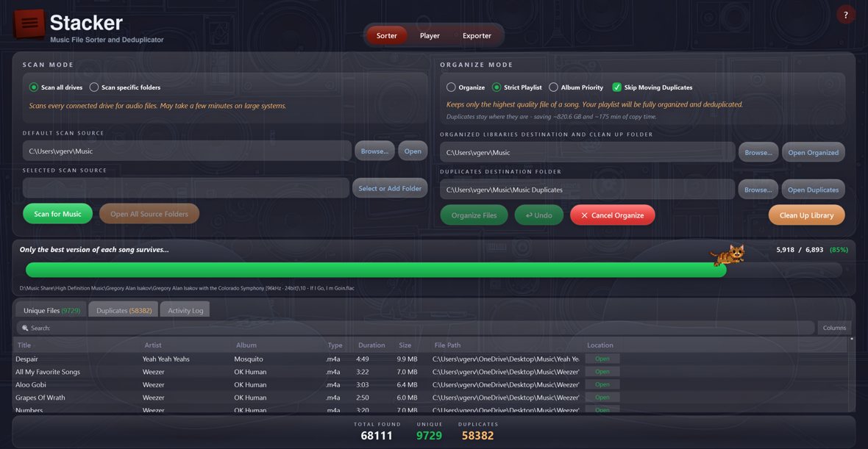868x449 pixels.
Task: Open location of Grapes Of Wrath
Action: (x=602, y=397)
